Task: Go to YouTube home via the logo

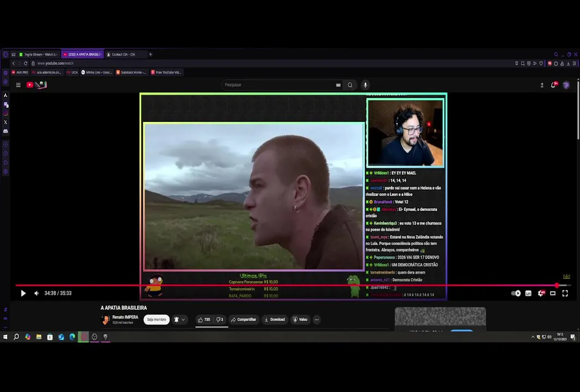Action: (36, 85)
